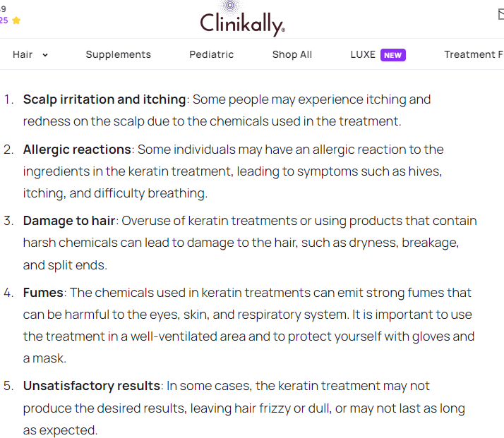Viewport: 504px width, 438px height.
Task: Open the LUXE collection link
Action: click(x=363, y=54)
